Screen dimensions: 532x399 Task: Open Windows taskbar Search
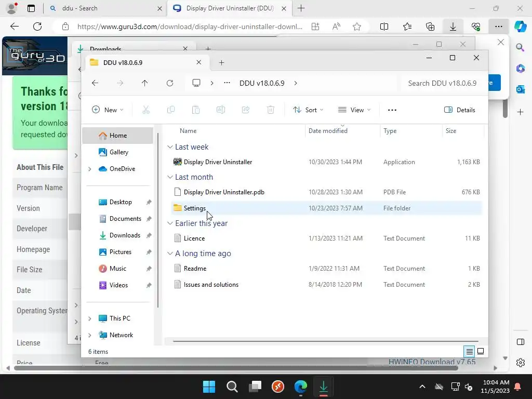tap(232, 387)
